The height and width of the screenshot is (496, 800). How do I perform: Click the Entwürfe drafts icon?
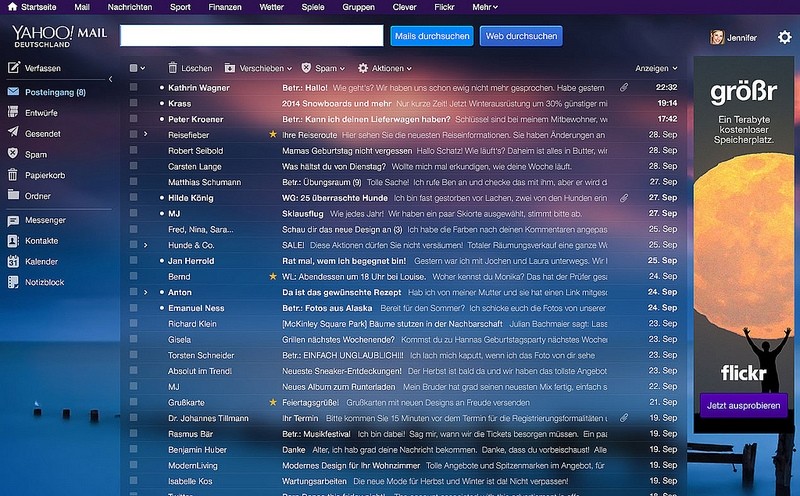click(x=13, y=112)
